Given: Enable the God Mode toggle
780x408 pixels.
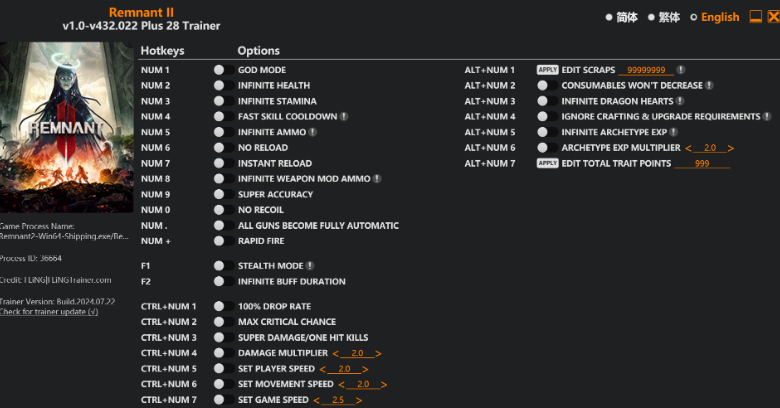Looking at the screenshot, I should (x=223, y=70).
